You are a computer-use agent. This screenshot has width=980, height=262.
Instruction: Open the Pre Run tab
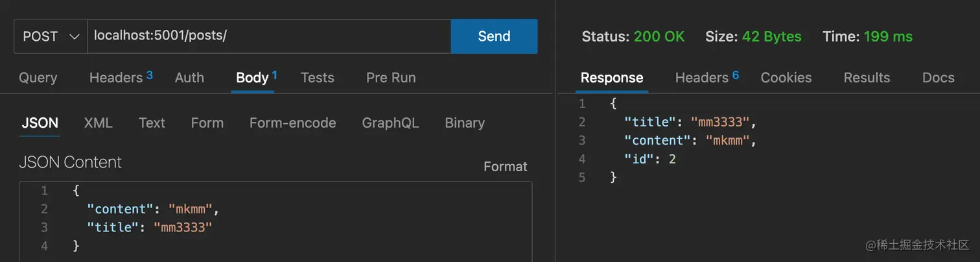391,78
